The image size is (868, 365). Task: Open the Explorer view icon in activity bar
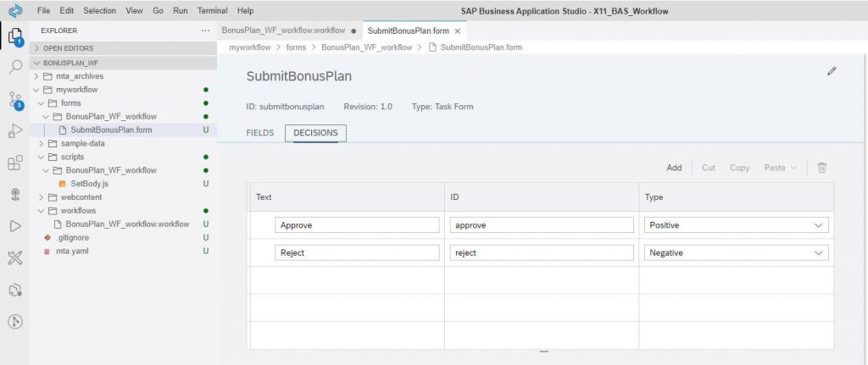click(15, 36)
